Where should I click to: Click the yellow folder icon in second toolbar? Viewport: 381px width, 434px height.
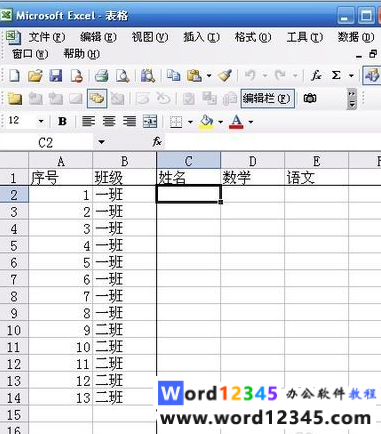pyautogui.click(x=15, y=98)
